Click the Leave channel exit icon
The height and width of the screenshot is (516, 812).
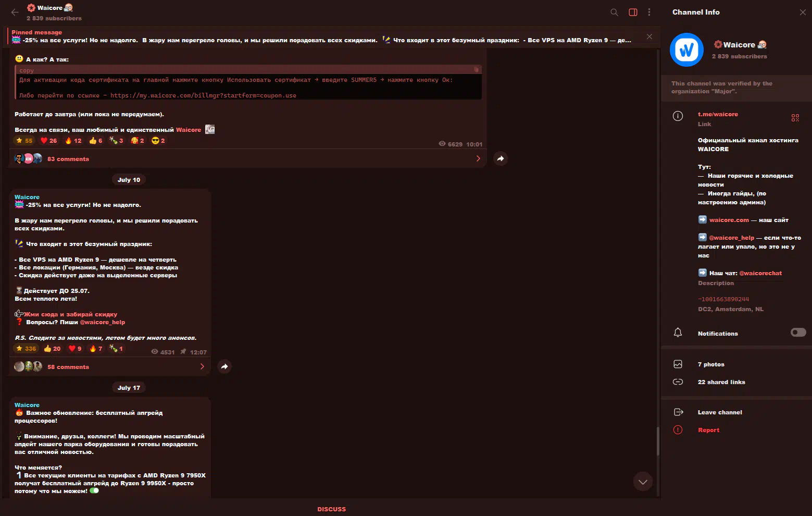point(678,412)
